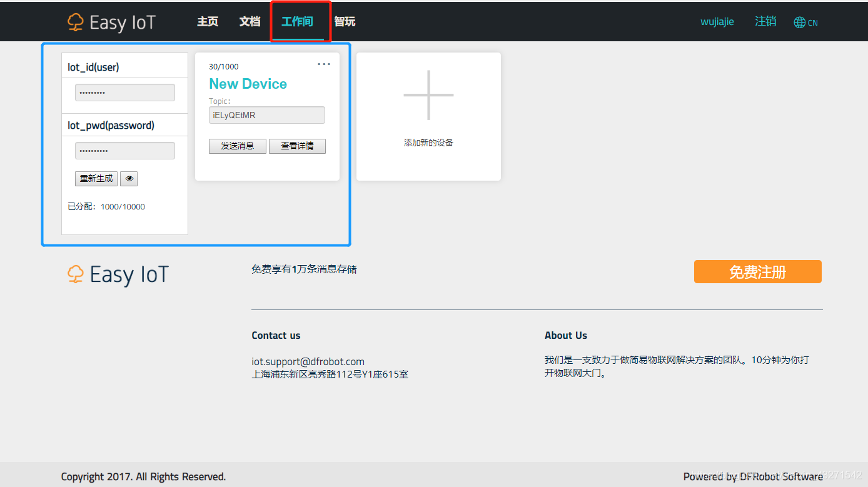The image size is (868, 487).
Task: Click the 免费享有1万条消息存储 text
Action: point(304,269)
